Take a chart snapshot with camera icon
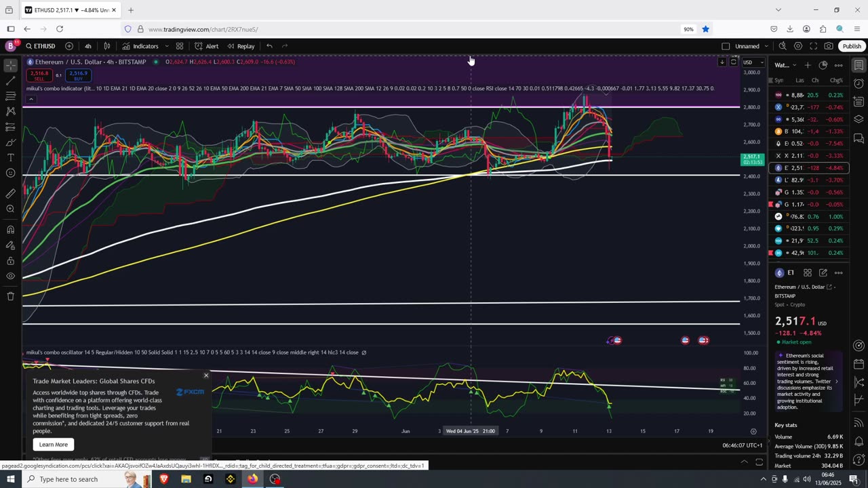The width and height of the screenshot is (868, 488). click(829, 46)
